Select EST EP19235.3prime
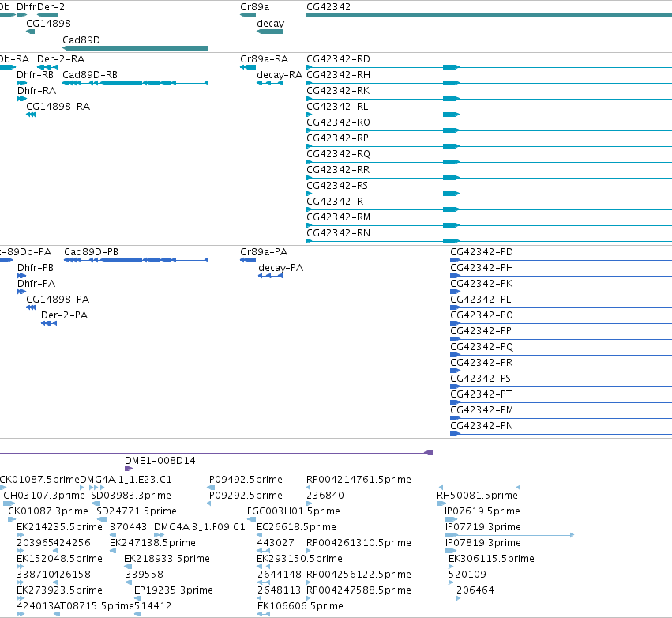Viewport: 672px width, 618px height. click(x=174, y=590)
